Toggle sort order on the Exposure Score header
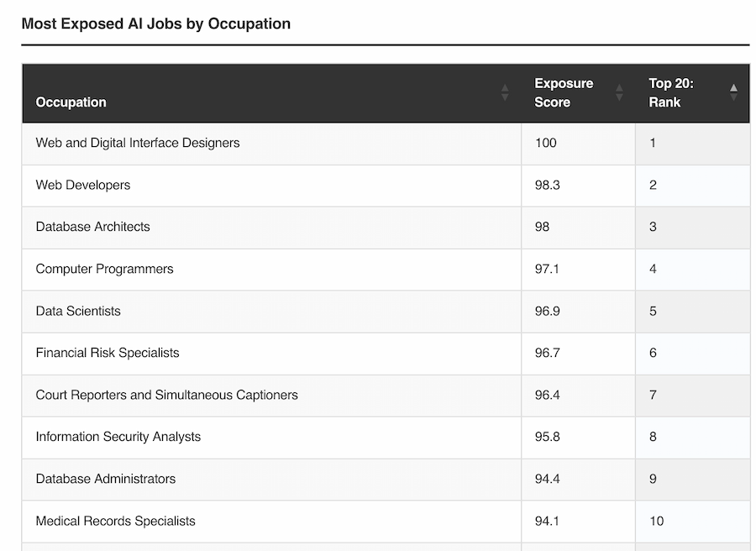This screenshot has width=756, height=551. click(x=564, y=92)
